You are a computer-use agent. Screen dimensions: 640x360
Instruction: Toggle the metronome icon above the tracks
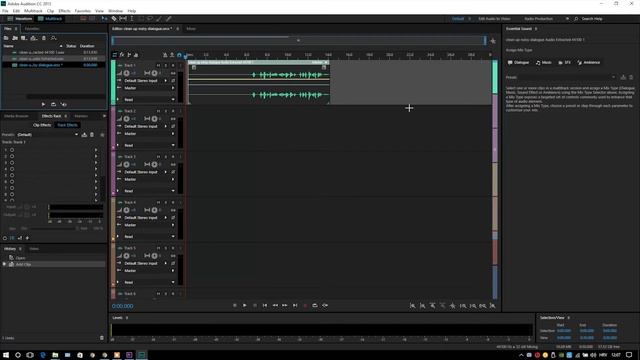165,55
